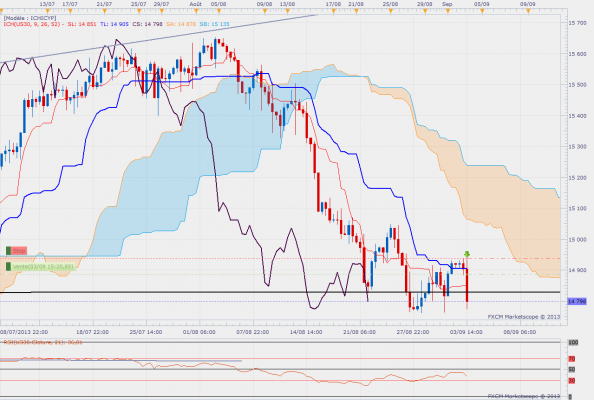Select the red SL value legend
594x400 pixels.
[82, 24]
